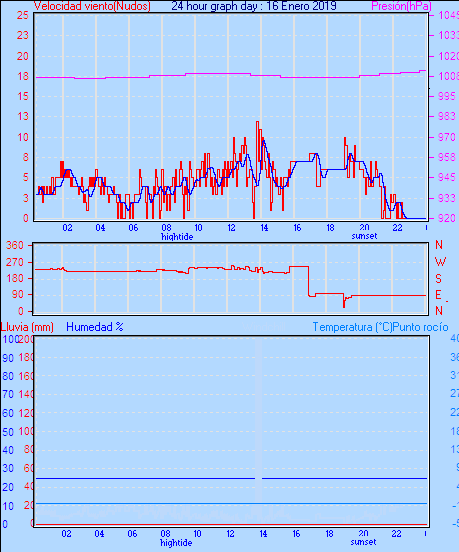
Task: Click the 'Presión(hPa)' axis title
Action: [x=401, y=6]
